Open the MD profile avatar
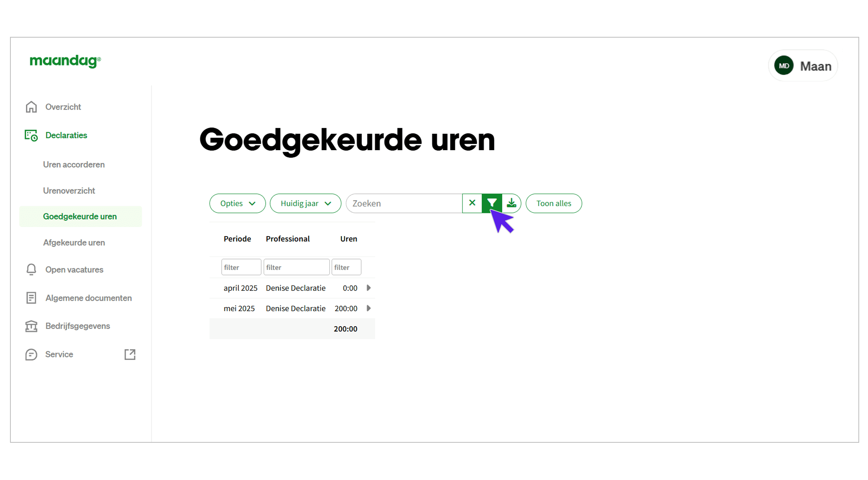Image resolution: width=868 pixels, height=480 pixels. pyautogui.click(x=783, y=65)
